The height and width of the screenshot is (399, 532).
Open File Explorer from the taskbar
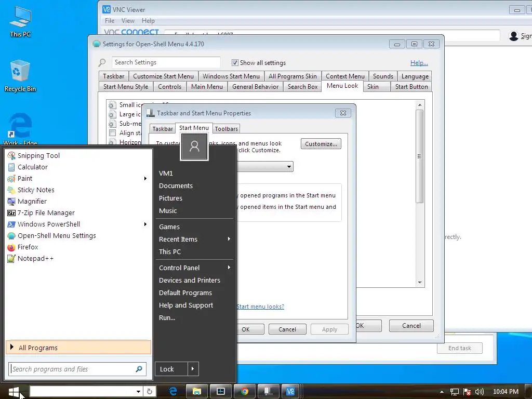[197, 392]
